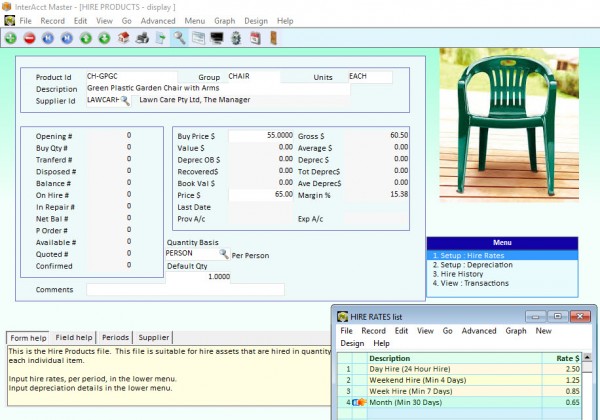Click the Description column header in hire rates
The height and width of the screenshot is (420, 600).
coord(455,358)
